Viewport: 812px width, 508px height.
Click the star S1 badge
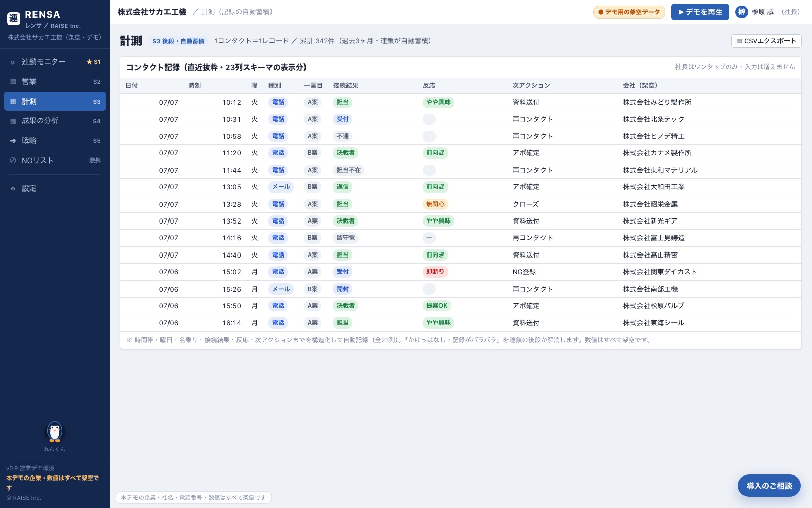click(94, 62)
